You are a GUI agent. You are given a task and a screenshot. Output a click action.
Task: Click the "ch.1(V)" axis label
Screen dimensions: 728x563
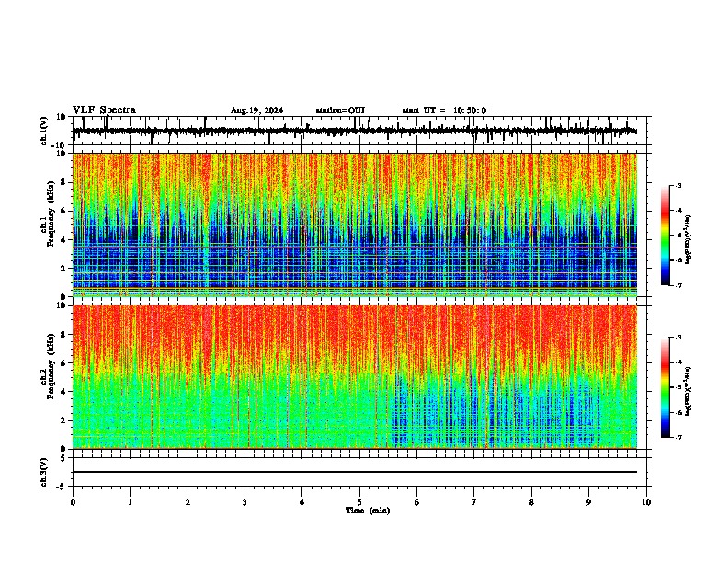click(44, 131)
